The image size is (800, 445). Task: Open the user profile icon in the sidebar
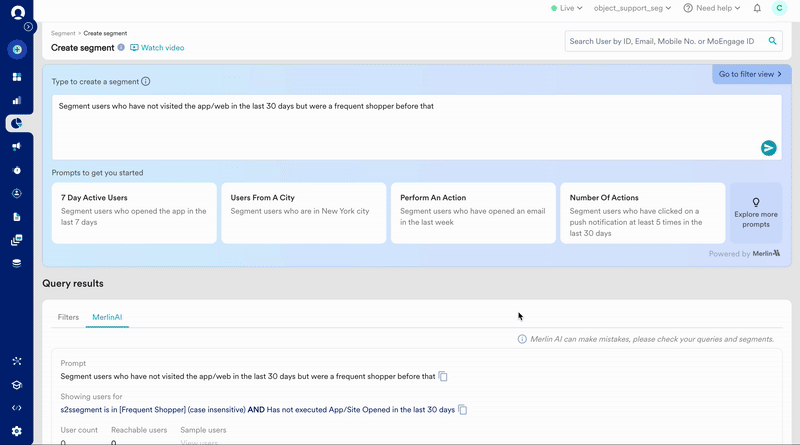(17, 193)
